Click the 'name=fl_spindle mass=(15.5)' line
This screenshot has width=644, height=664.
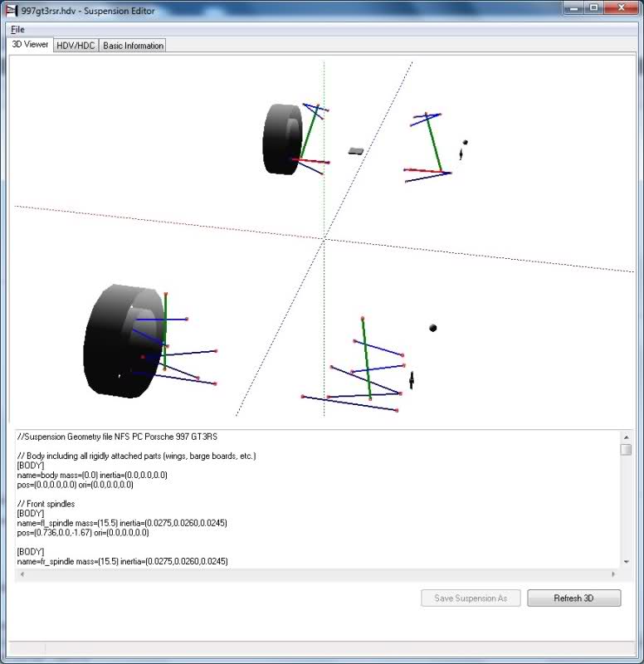click(x=122, y=523)
